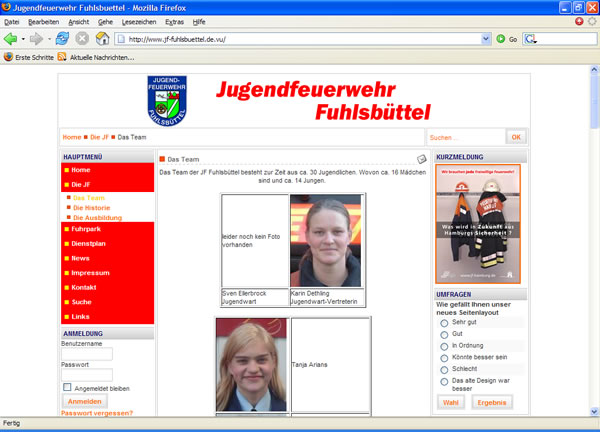Select the Sehr gut poll option
Screen dimensions: 600x432
[444, 323]
